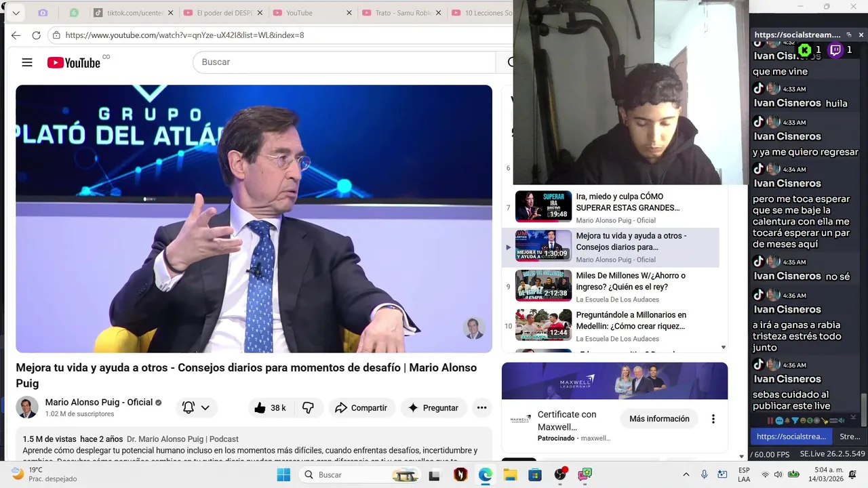Image resolution: width=868 pixels, height=488 pixels.
Task: Open the weather widget showing 19°C
Action: [x=44, y=474]
